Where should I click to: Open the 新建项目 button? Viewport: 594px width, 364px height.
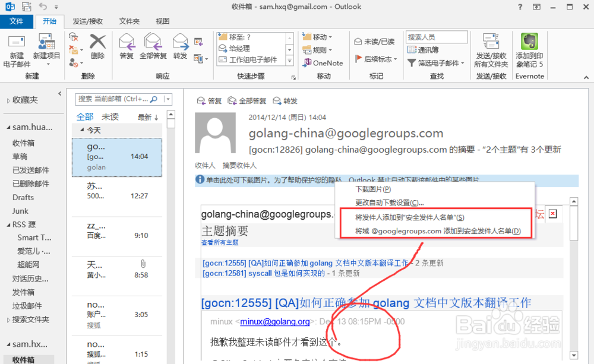[x=46, y=50]
